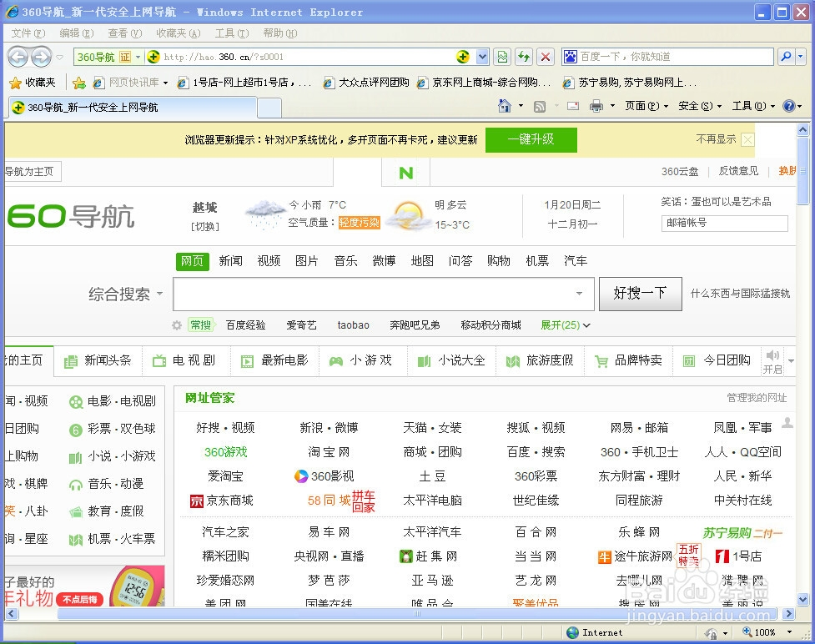The width and height of the screenshot is (815, 644).
Task: Click vertical scrollbar down arrow
Action: [x=803, y=599]
